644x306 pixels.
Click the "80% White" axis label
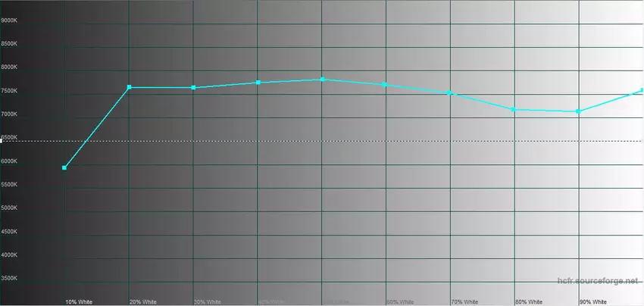coord(529,301)
